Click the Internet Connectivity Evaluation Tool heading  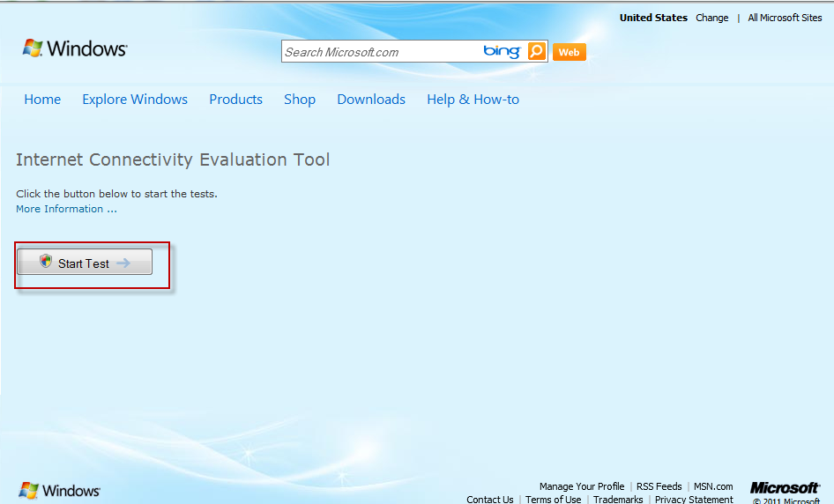click(173, 159)
